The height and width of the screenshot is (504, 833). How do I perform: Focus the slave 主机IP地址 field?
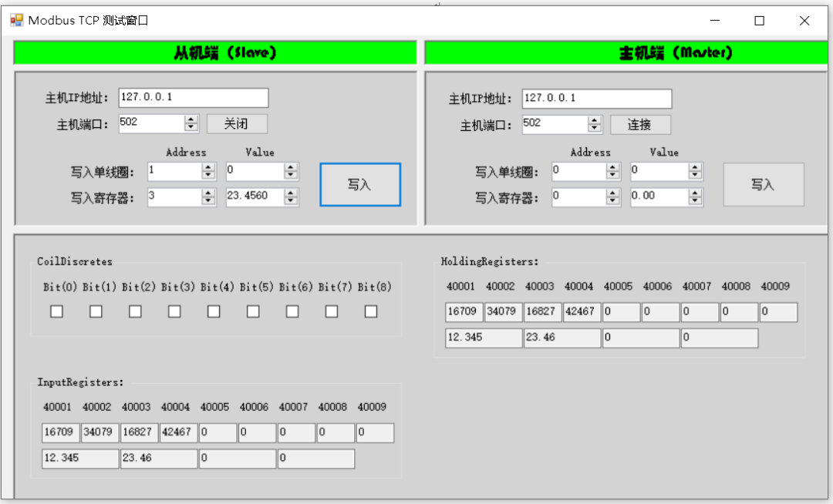pyautogui.click(x=193, y=98)
